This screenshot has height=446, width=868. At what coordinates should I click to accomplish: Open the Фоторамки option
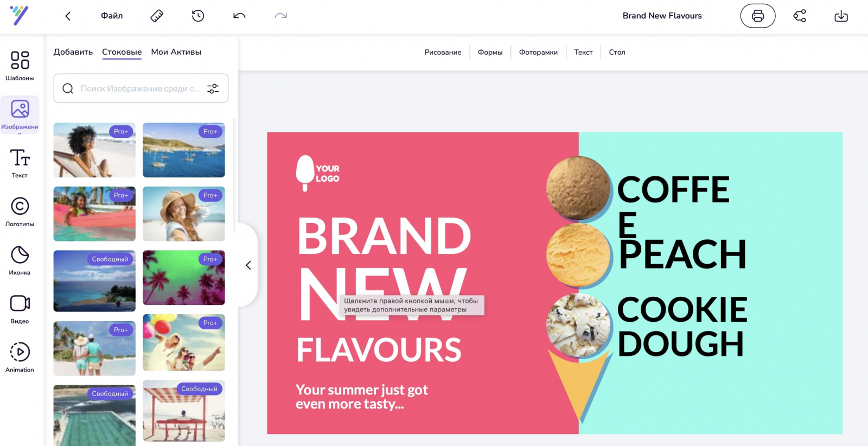tap(538, 52)
